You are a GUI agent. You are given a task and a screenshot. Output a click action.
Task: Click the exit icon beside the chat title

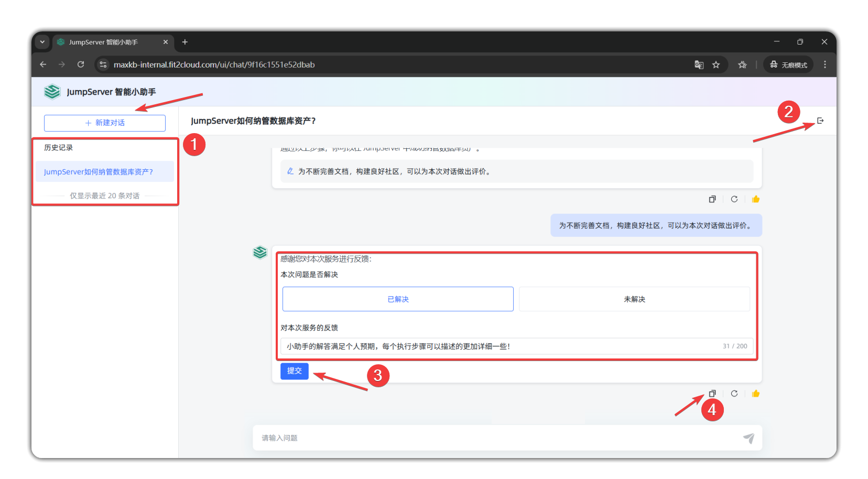(x=820, y=121)
